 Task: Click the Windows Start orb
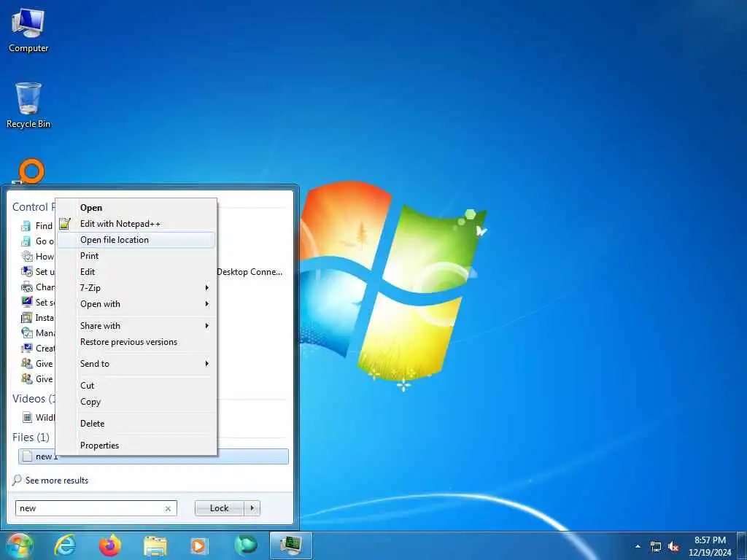[x=19, y=545]
